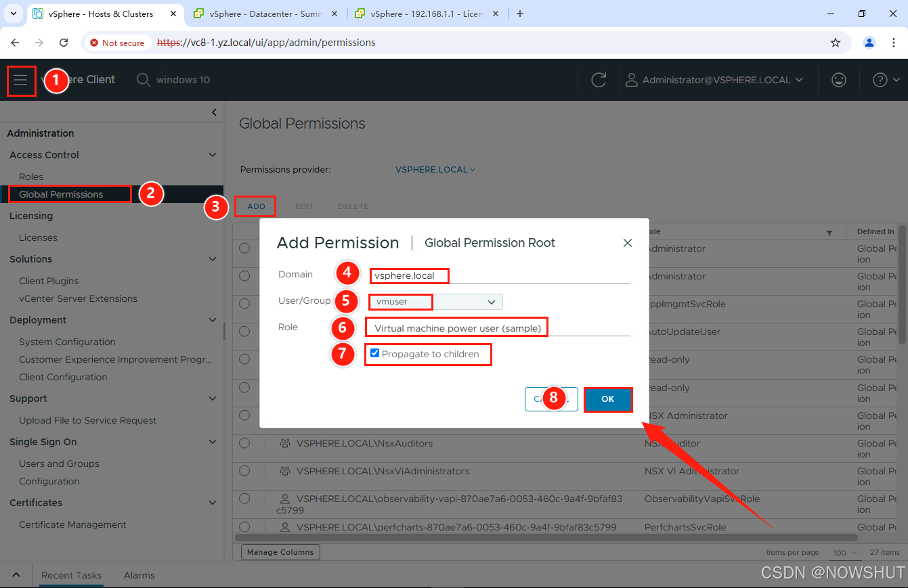Reload the page with browser reload icon
Viewport: 908px width, 588px height.
[x=64, y=43]
